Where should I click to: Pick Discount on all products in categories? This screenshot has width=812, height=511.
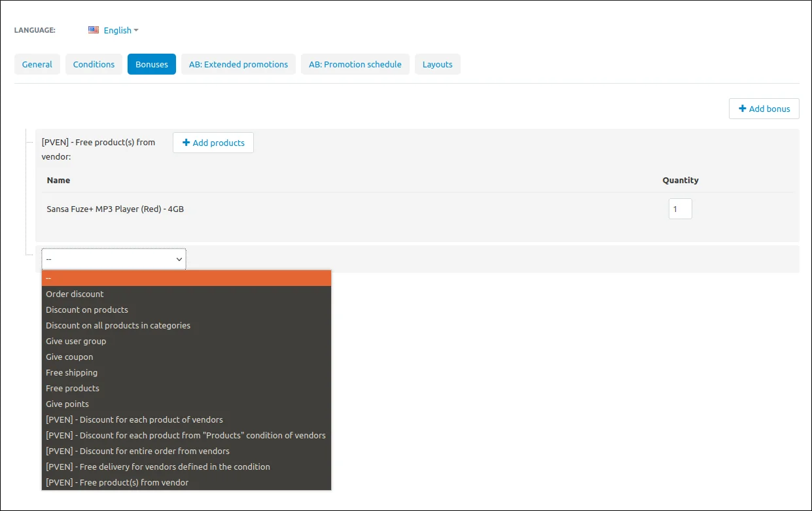186,325
